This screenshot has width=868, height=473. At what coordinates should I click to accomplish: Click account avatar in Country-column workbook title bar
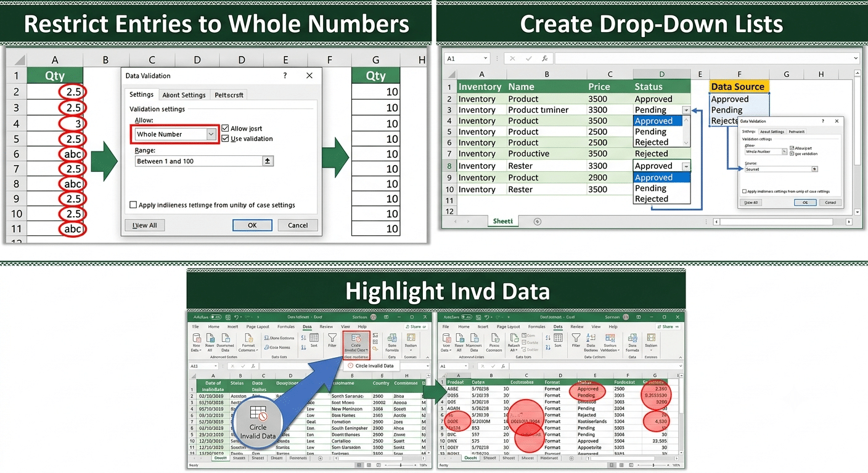click(373, 317)
